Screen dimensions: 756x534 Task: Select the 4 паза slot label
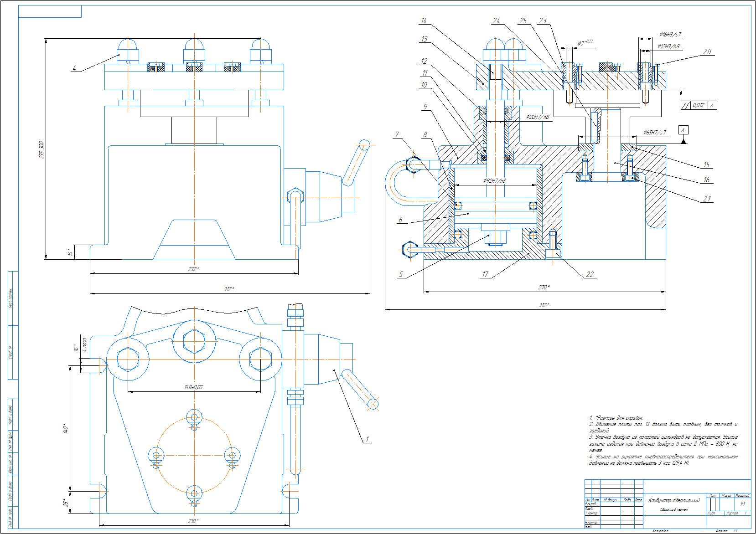[x=84, y=345]
